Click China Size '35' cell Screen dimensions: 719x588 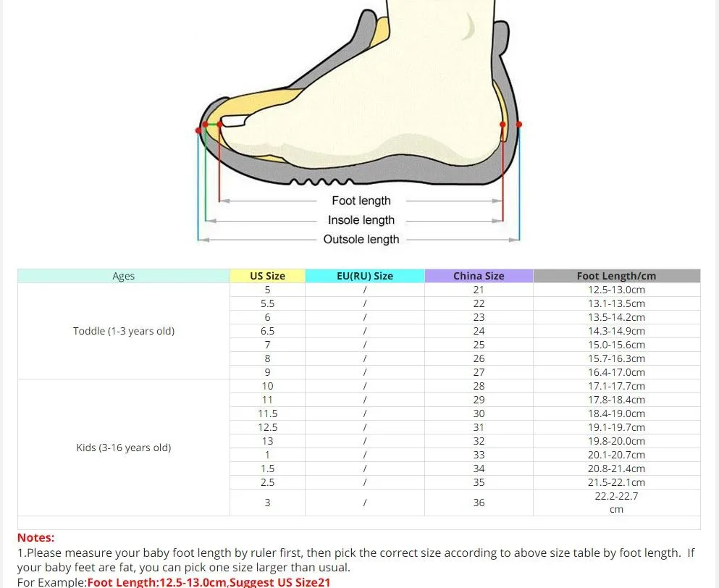coord(479,482)
